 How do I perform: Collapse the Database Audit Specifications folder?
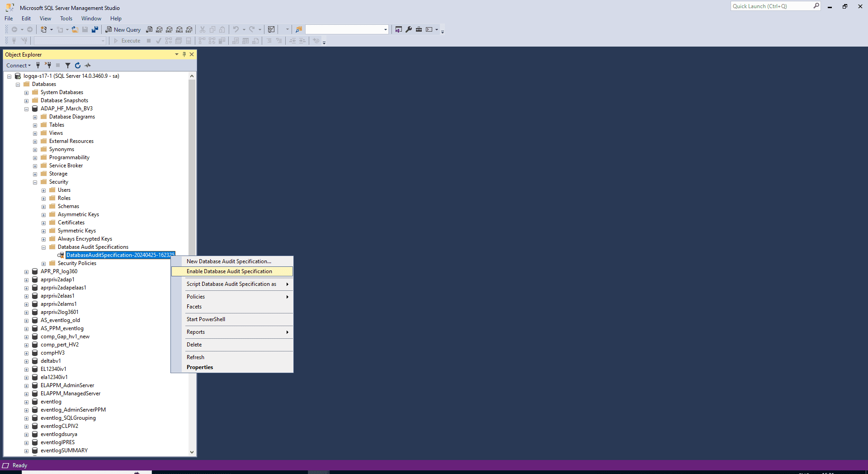43,247
